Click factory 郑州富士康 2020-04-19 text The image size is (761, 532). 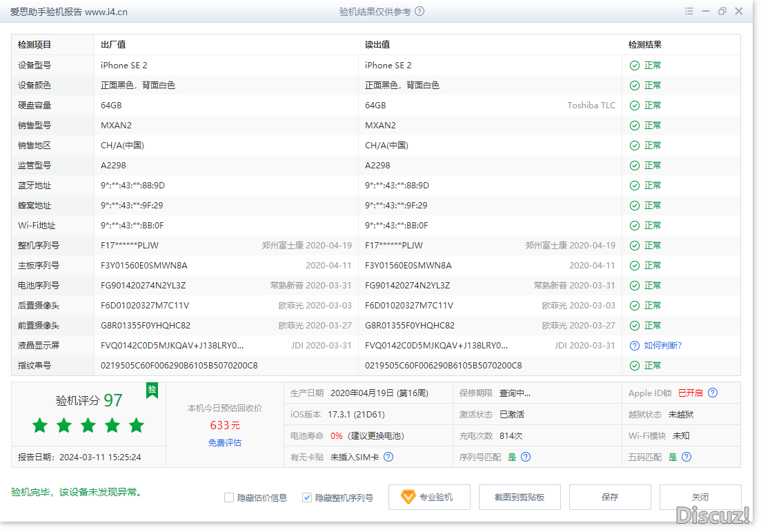tap(307, 246)
